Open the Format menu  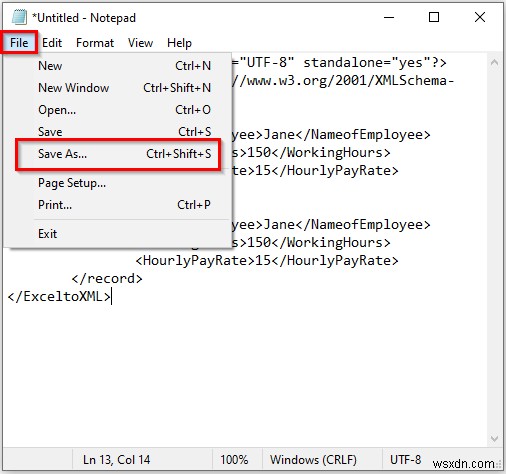[95, 43]
